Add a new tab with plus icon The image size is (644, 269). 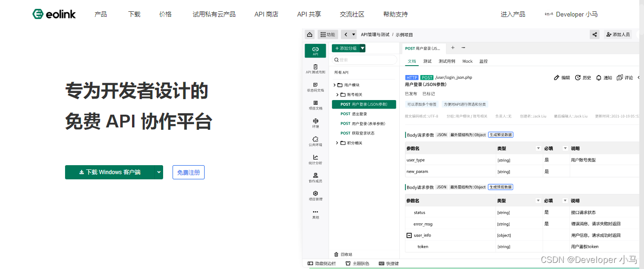tap(453, 48)
